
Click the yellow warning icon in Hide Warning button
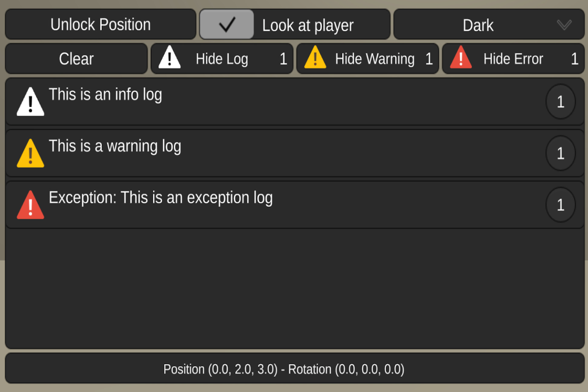tap(315, 58)
